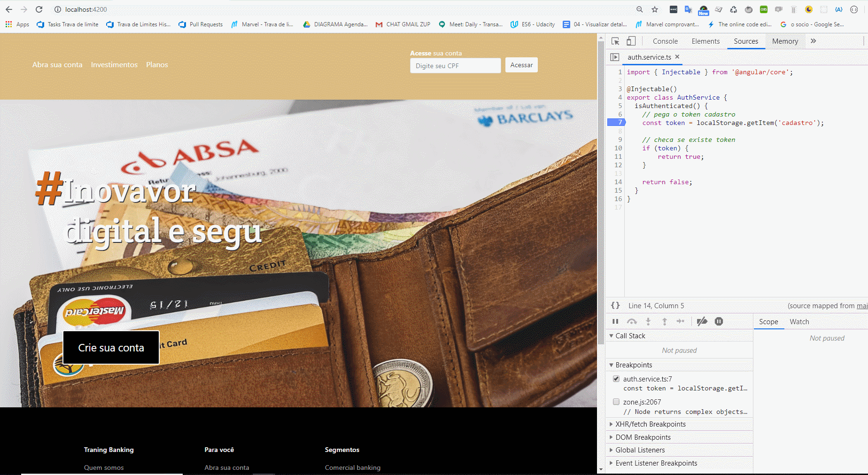Open Abra sua conta nav link

click(57, 65)
